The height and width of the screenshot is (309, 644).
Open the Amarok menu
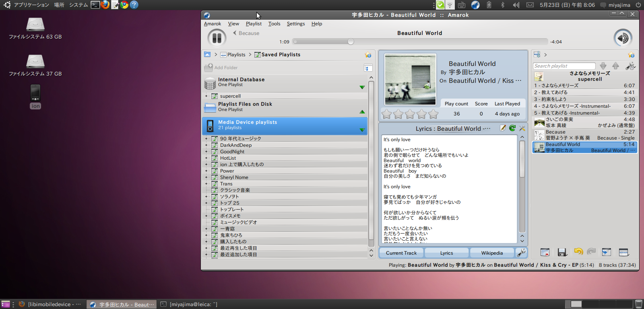[x=213, y=24]
